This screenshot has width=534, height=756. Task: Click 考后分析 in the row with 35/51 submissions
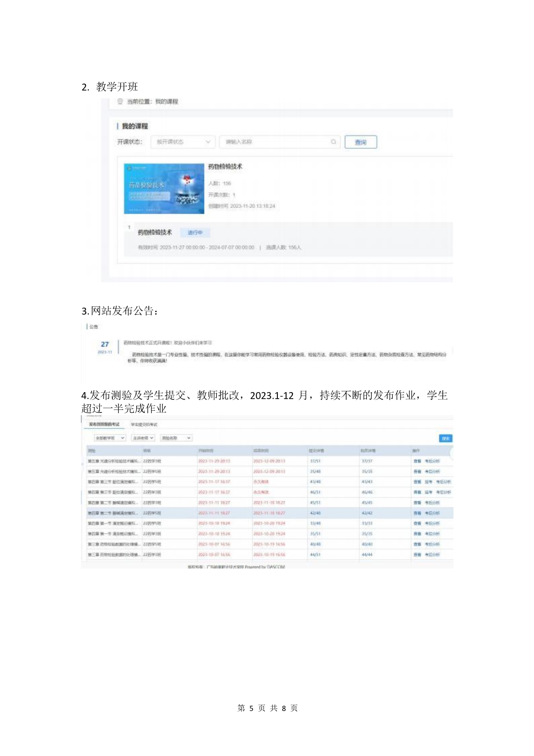[432, 534]
